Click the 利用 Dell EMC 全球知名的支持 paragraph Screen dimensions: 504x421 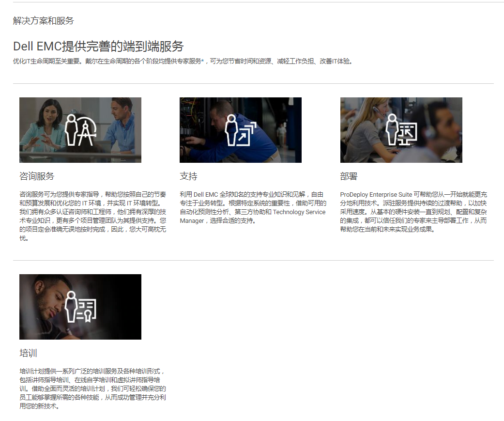253,207
